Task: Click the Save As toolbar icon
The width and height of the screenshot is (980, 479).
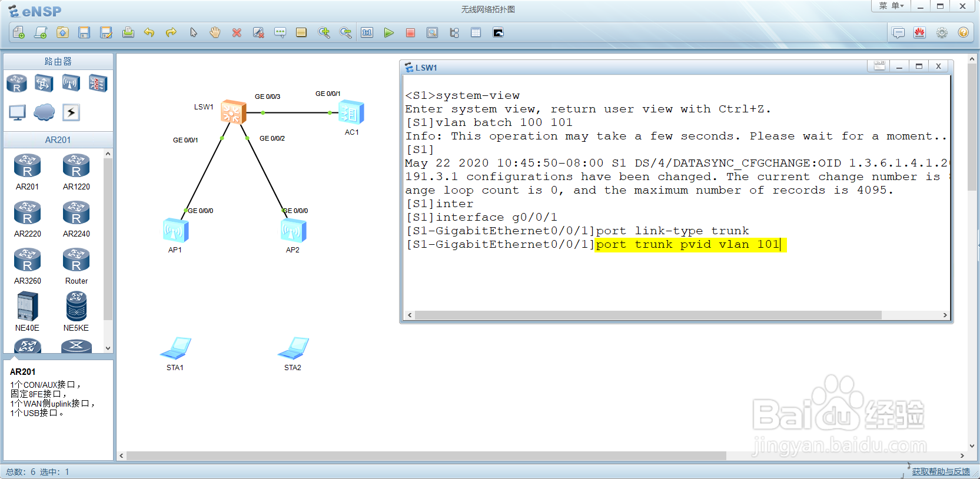Action: click(106, 32)
